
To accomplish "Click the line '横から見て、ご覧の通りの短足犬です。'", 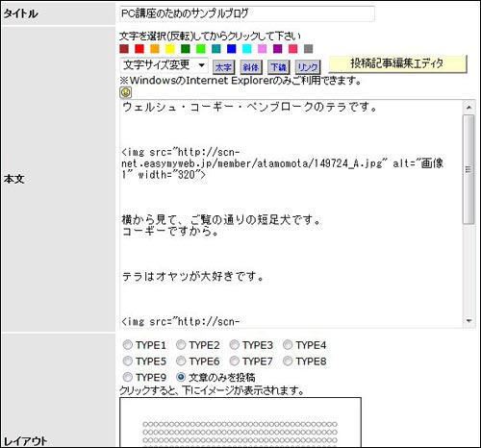I will pyautogui.click(x=221, y=220).
